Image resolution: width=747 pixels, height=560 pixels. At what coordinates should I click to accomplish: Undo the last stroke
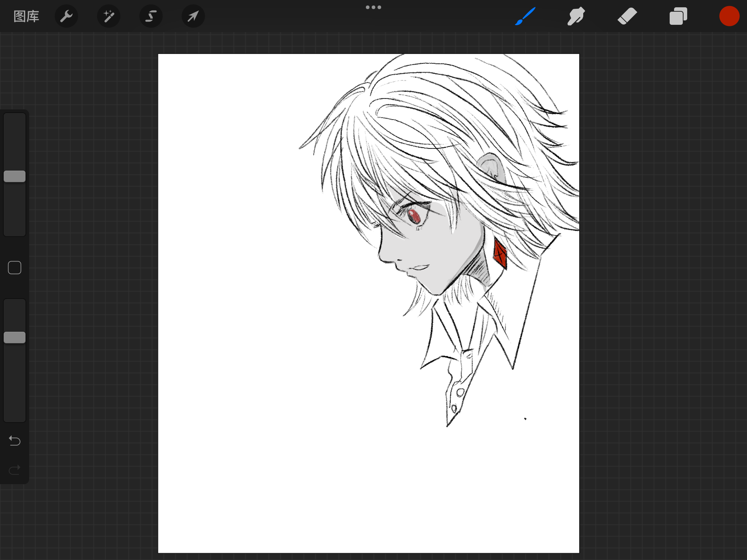[15, 441]
